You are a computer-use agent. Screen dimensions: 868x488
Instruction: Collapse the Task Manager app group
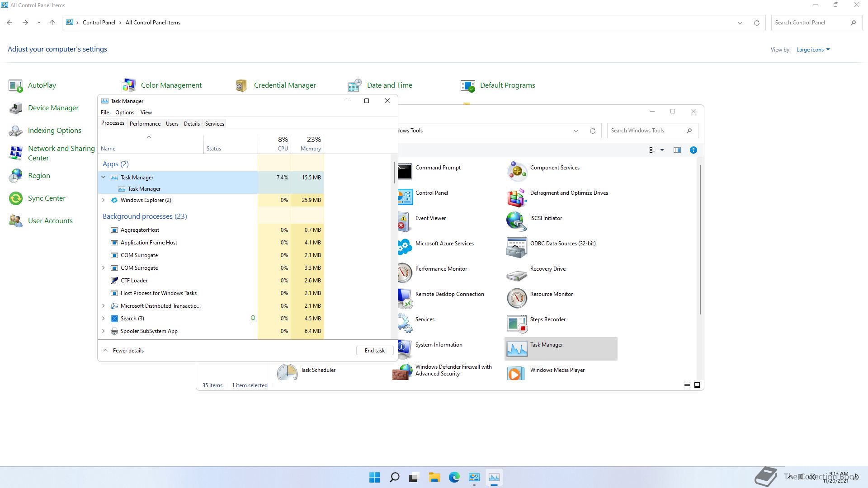pos(104,177)
